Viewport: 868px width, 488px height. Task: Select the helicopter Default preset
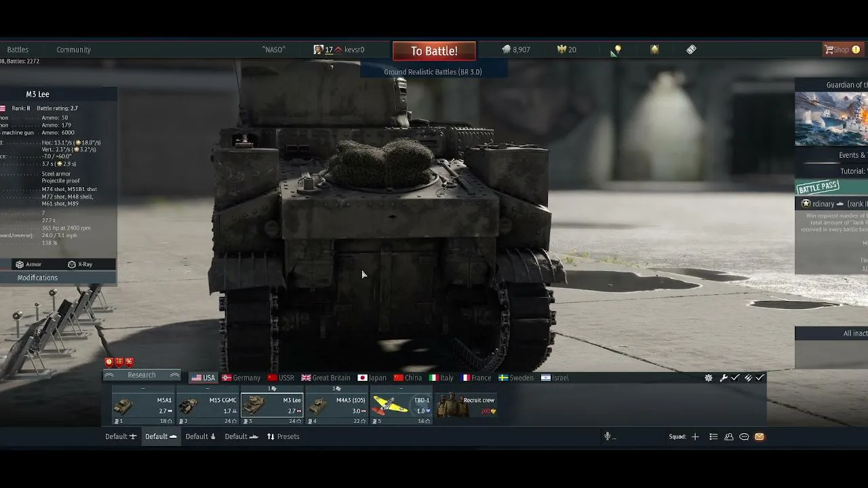tap(201, 436)
